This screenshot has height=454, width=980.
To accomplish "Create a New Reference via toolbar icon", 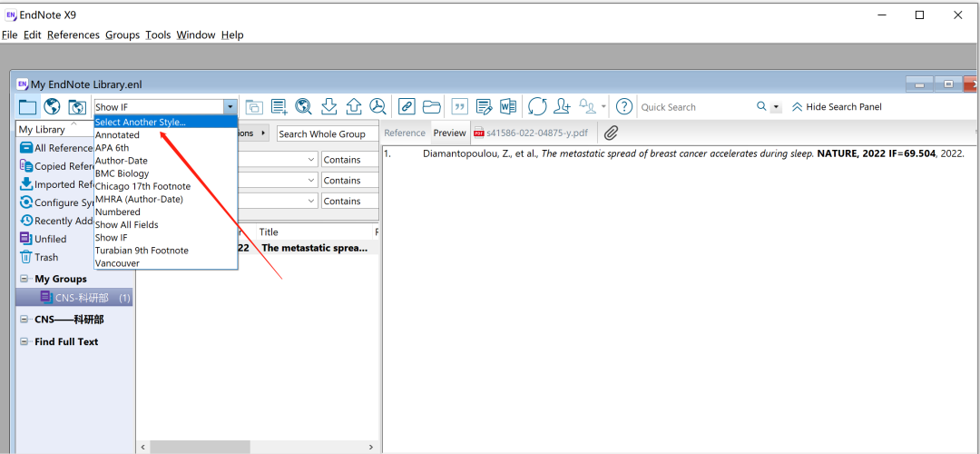I will pos(279,107).
